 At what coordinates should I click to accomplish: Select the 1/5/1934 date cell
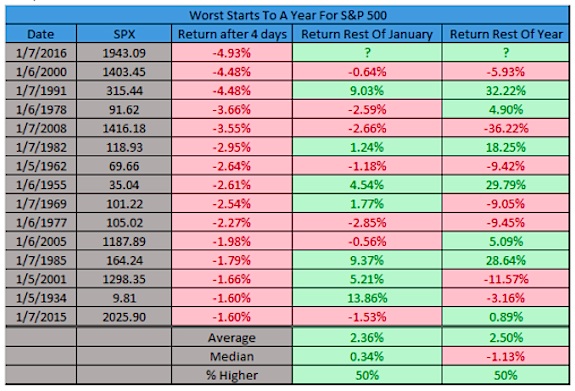41,298
